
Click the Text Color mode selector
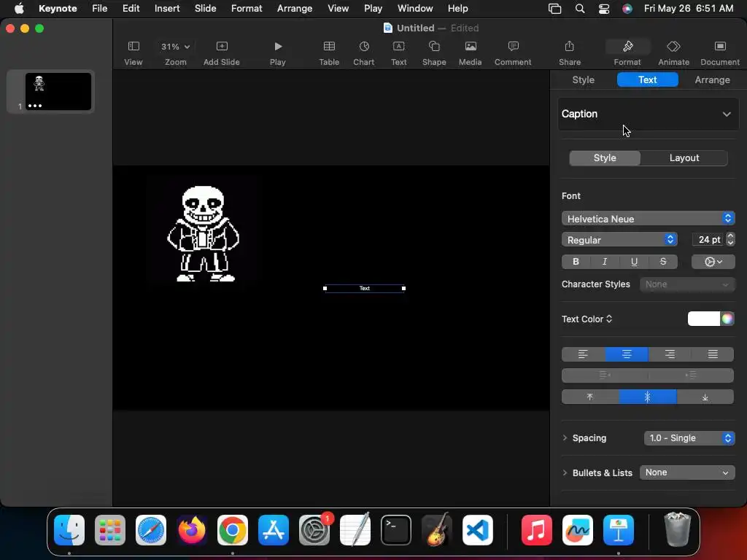click(587, 319)
